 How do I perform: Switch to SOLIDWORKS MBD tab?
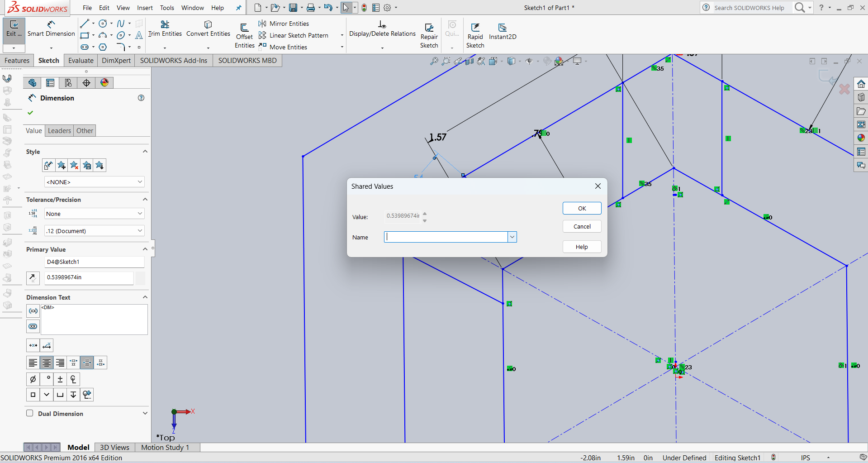click(x=247, y=61)
